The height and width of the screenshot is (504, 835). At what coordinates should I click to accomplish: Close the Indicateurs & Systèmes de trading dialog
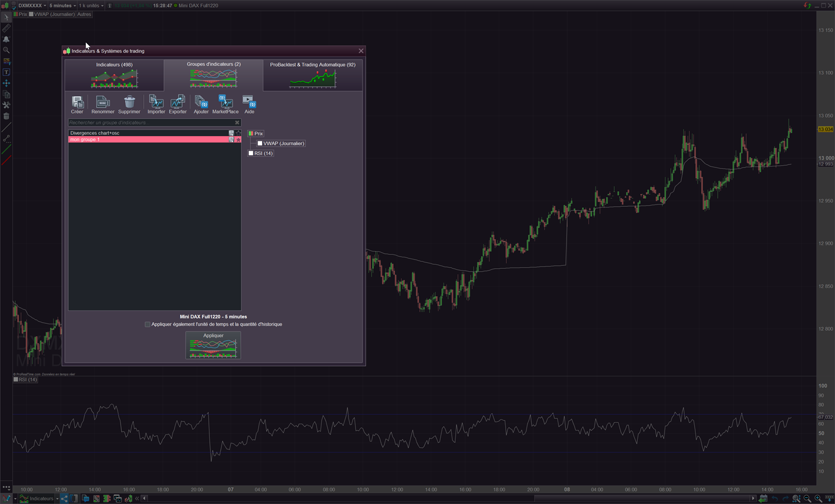[361, 51]
